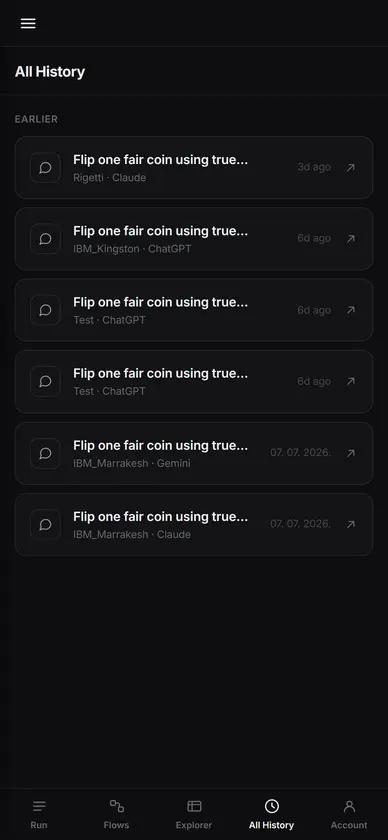Open the Rigetti · Claude history item
The height and width of the screenshot is (840, 388).
coord(194,167)
